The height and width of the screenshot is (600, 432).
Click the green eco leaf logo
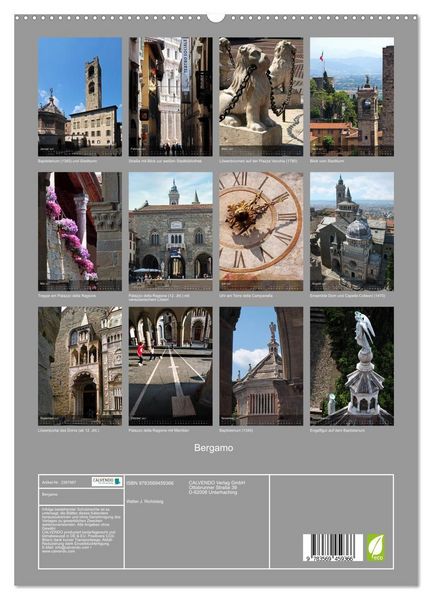click(x=376, y=548)
